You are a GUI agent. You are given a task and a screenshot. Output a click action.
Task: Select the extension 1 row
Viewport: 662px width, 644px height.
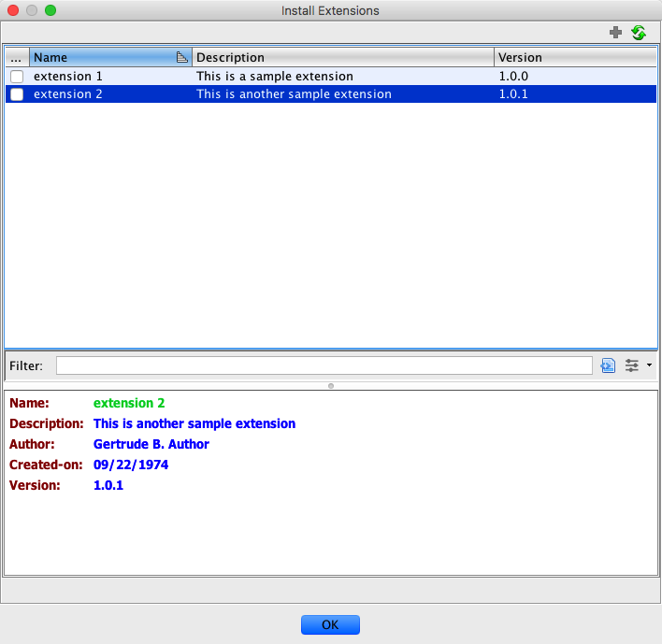(x=331, y=77)
